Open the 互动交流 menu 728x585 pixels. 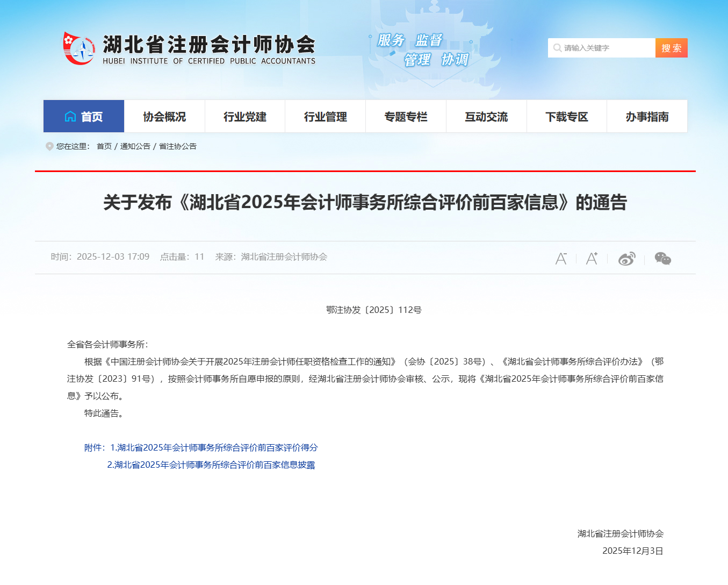(486, 116)
